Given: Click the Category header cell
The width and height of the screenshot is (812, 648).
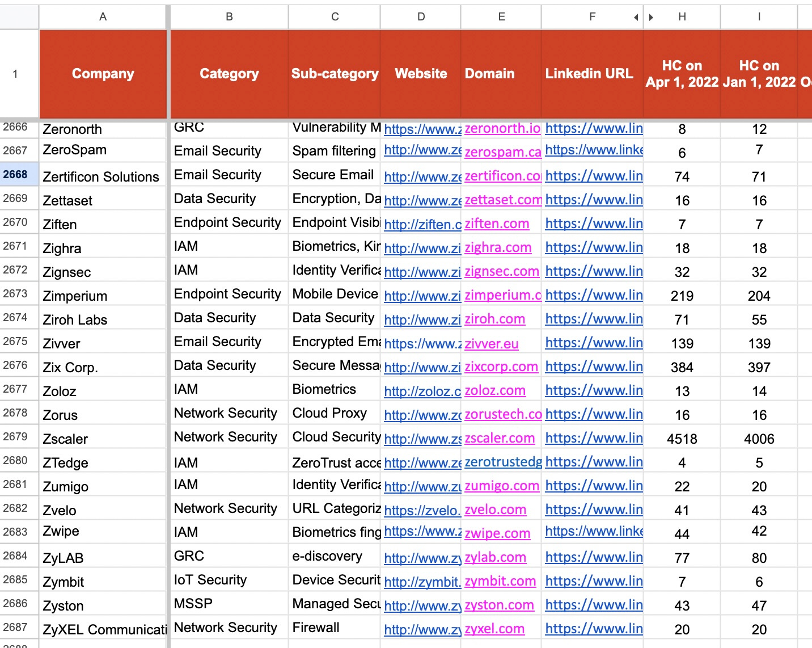Looking at the screenshot, I should 229,74.
